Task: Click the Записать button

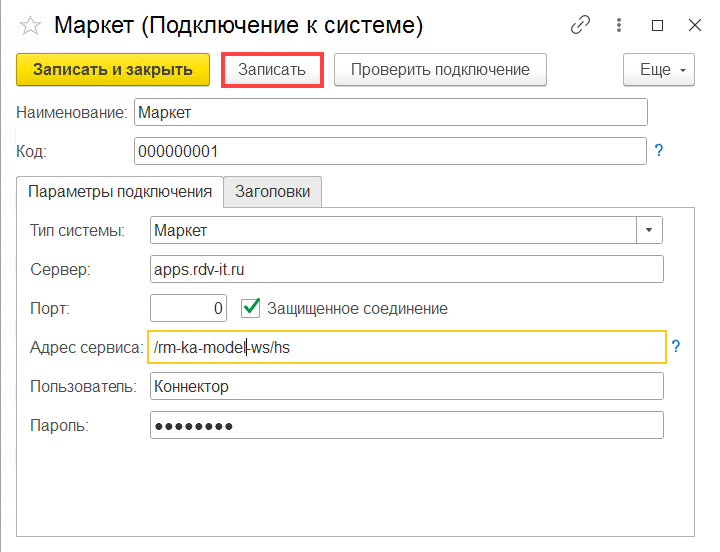Action: (x=272, y=70)
